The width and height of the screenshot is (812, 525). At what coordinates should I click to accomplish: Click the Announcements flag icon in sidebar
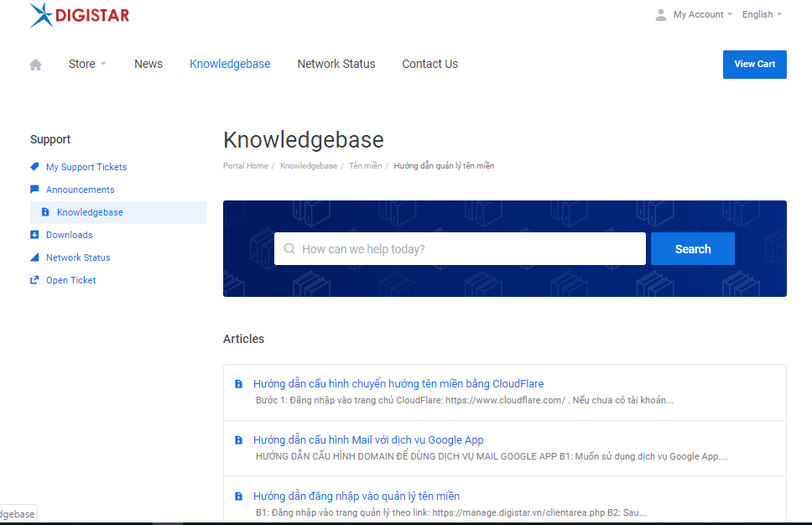pyautogui.click(x=34, y=190)
